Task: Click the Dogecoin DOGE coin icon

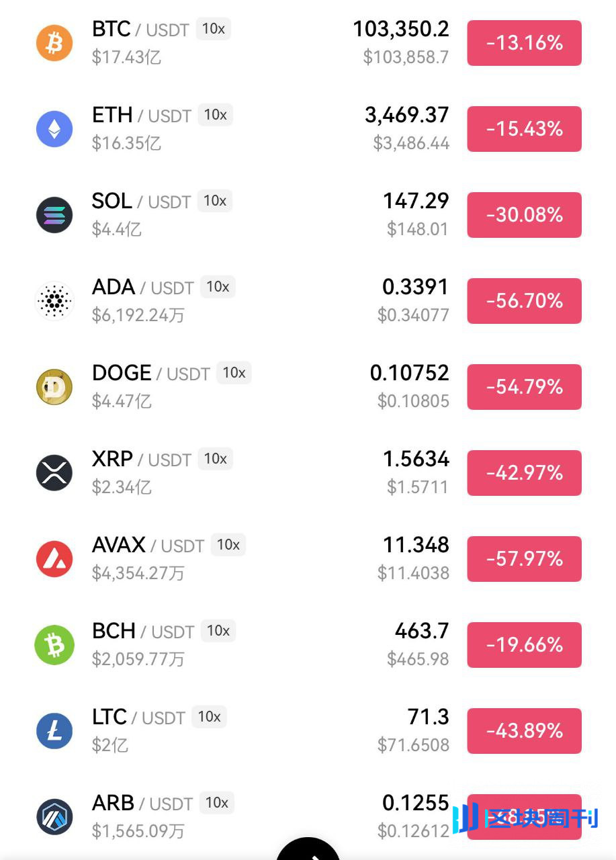Action: click(x=54, y=387)
